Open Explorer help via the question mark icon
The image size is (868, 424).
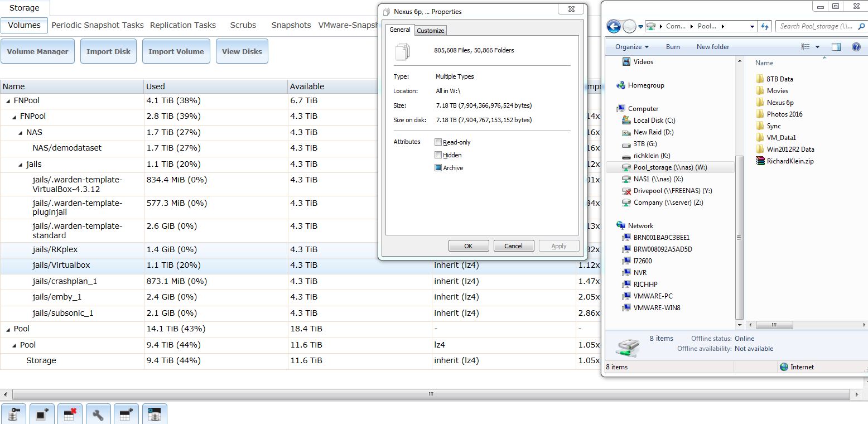click(x=856, y=47)
